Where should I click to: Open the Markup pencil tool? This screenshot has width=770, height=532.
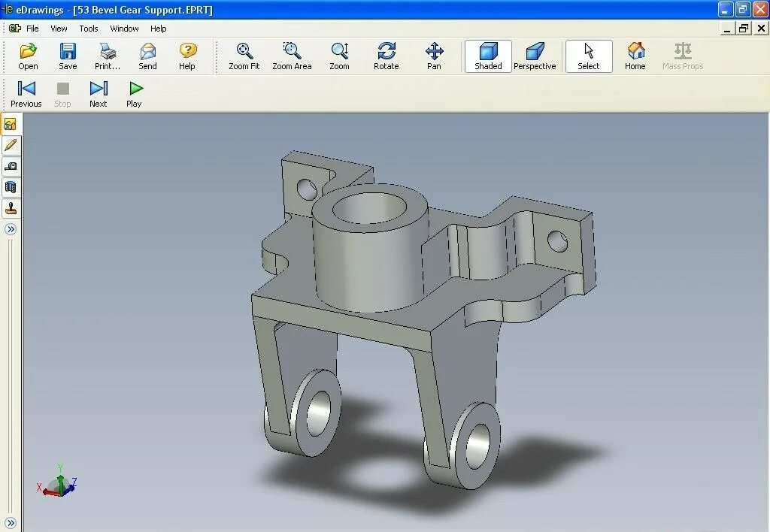click(x=11, y=145)
